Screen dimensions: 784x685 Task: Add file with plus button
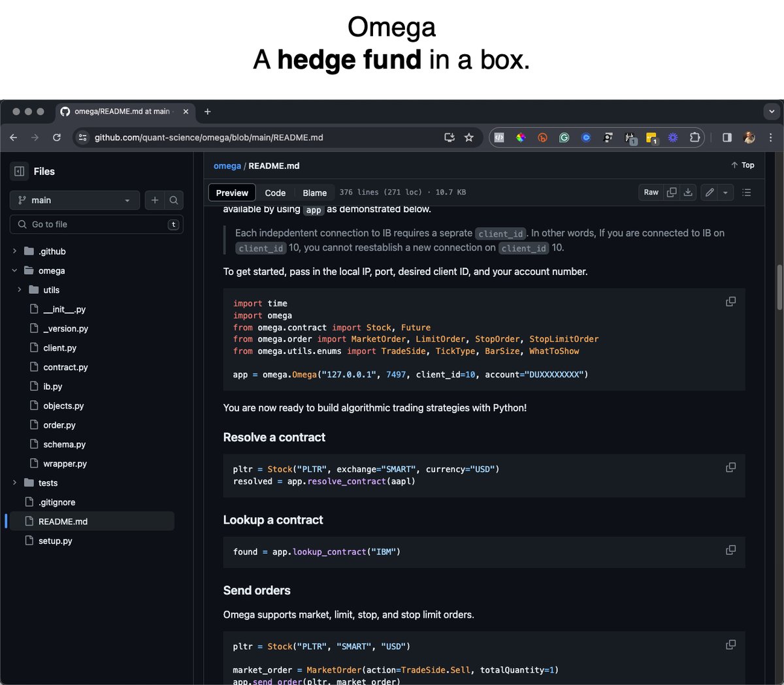155,200
